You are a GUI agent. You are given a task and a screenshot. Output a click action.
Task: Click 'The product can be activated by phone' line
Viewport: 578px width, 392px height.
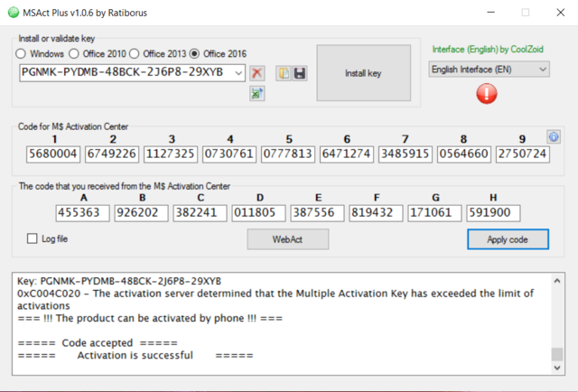(150, 318)
